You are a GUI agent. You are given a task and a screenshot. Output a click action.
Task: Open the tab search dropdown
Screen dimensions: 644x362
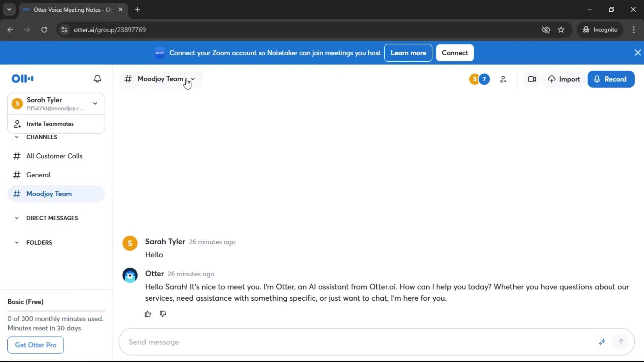[x=9, y=10]
